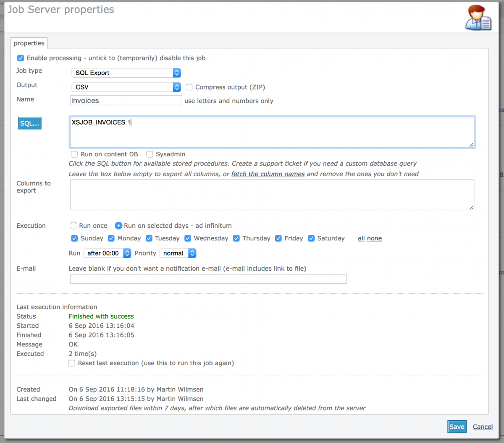Click in the SQL query text area
The image size is (504, 443).
coord(272,132)
